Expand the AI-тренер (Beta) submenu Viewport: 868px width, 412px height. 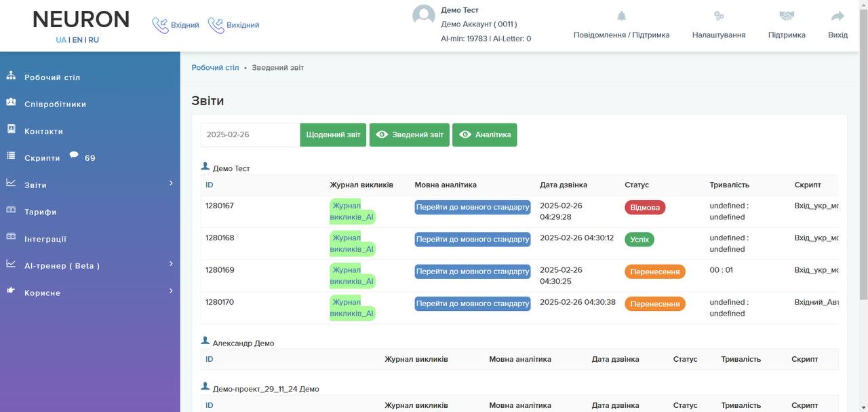pos(171,264)
